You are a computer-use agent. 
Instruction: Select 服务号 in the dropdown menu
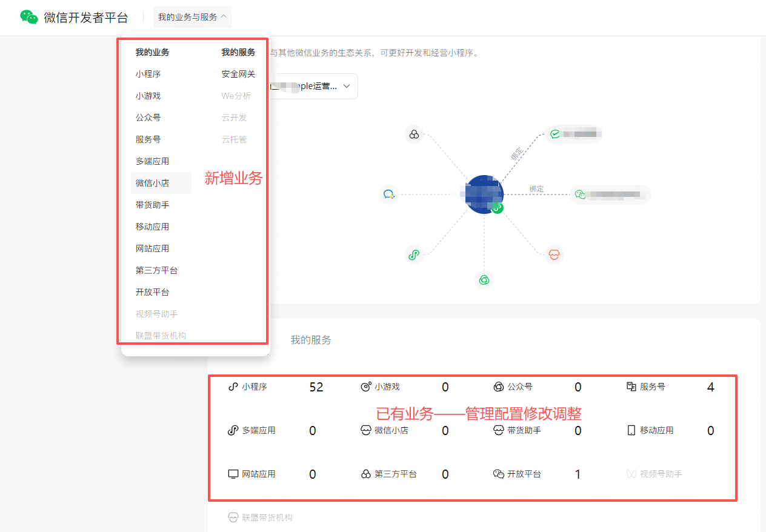point(148,139)
